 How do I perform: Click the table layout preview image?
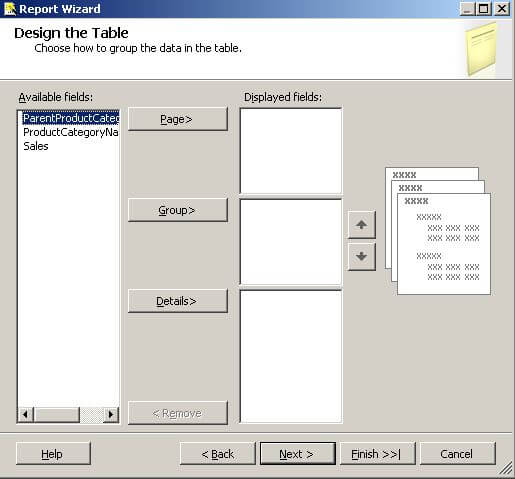pyautogui.click(x=438, y=231)
